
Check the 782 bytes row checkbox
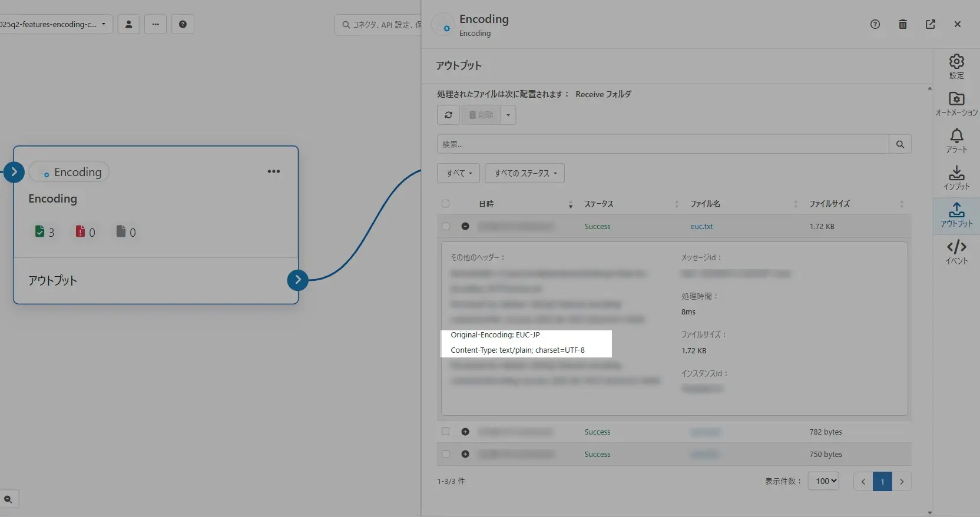coord(445,432)
